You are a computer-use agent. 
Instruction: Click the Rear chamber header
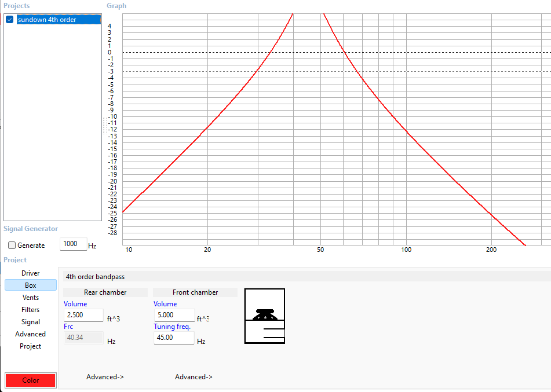point(105,292)
